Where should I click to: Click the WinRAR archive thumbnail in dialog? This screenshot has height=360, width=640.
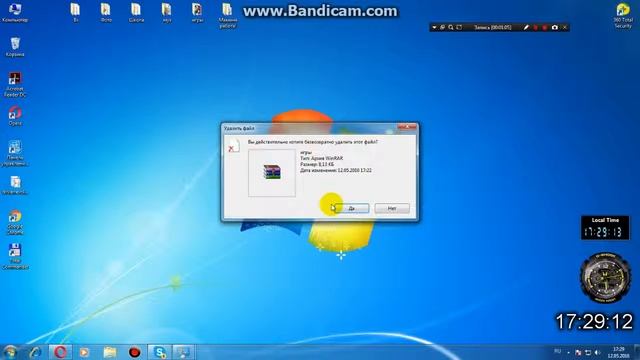click(272, 173)
